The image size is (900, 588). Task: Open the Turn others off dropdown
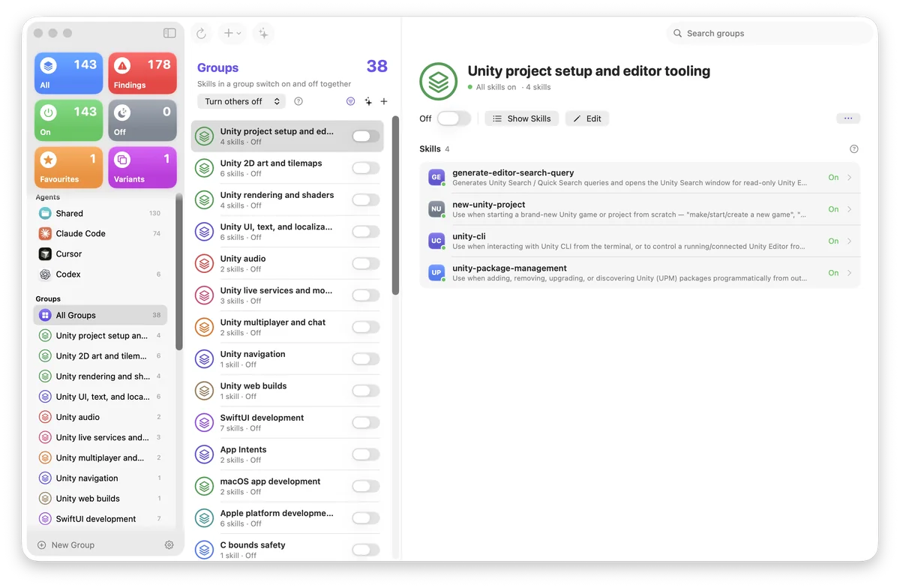coord(241,101)
